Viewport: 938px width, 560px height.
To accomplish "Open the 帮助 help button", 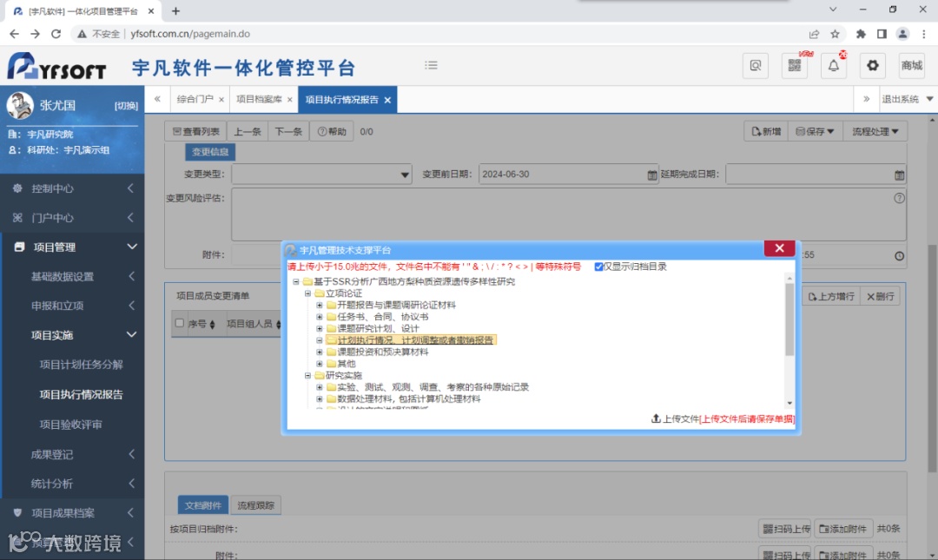I will pos(332,132).
